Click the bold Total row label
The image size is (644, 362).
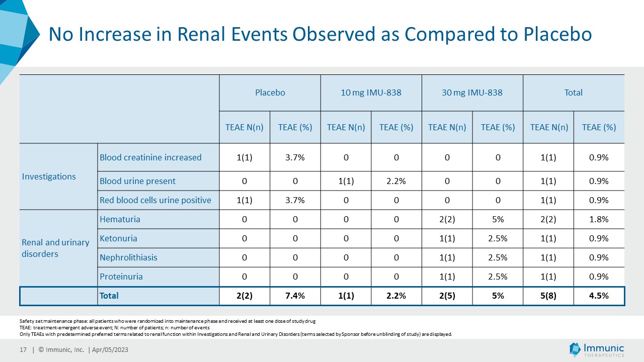[109, 296]
